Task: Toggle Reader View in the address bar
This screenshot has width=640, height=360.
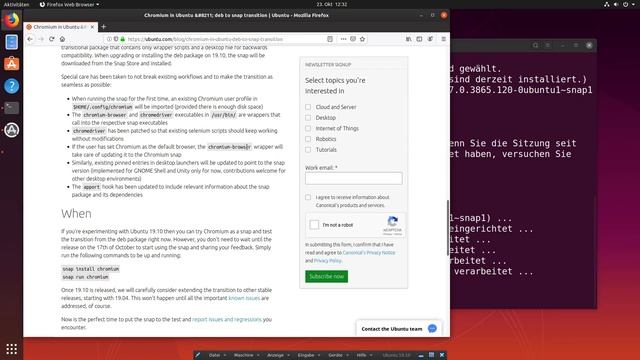Action: (x=330, y=39)
